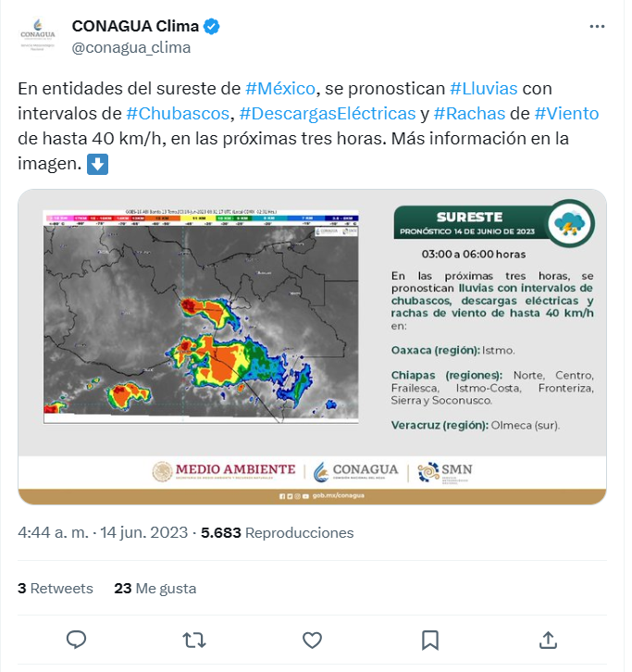Open the three-dot more options menu
The height and width of the screenshot is (672, 632).
598,27
